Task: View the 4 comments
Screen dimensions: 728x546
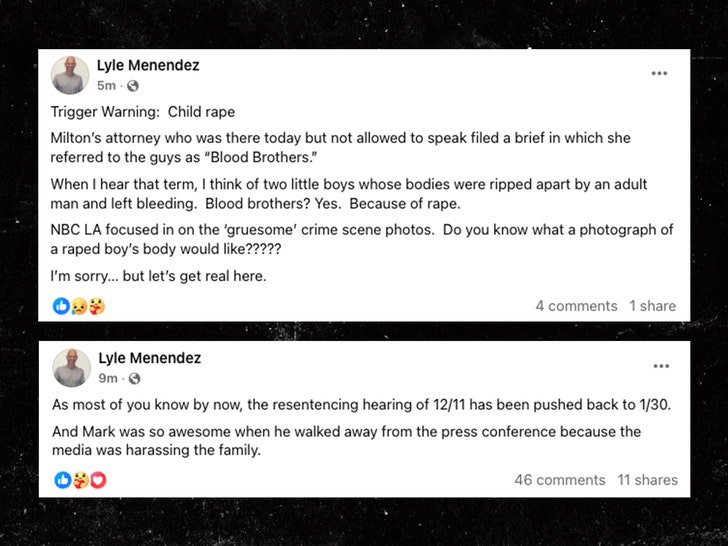Action: (x=576, y=306)
